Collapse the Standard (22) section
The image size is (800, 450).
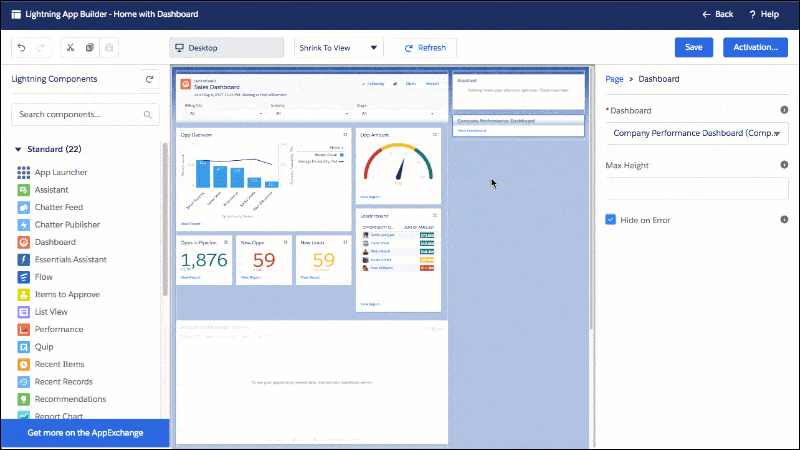click(x=18, y=149)
